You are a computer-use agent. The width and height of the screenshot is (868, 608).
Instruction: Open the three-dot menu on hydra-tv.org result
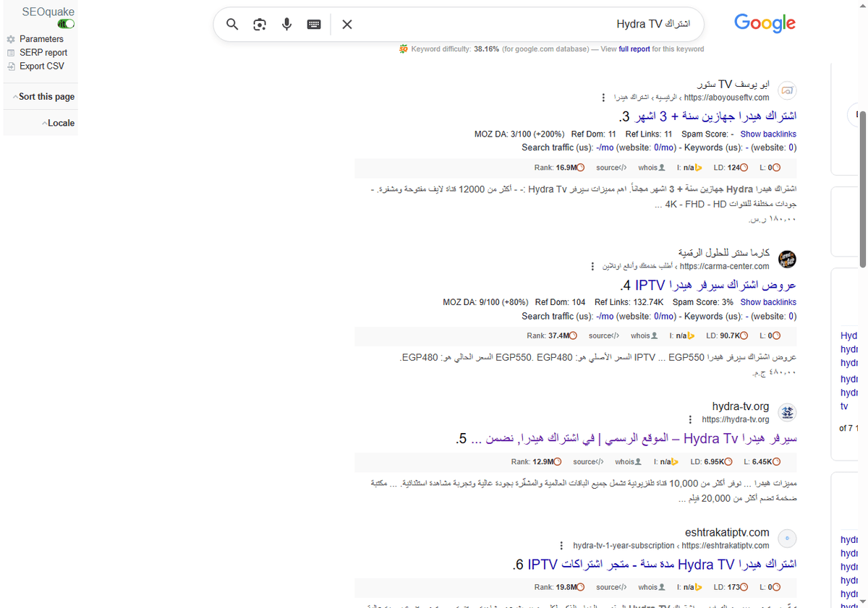point(690,419)
